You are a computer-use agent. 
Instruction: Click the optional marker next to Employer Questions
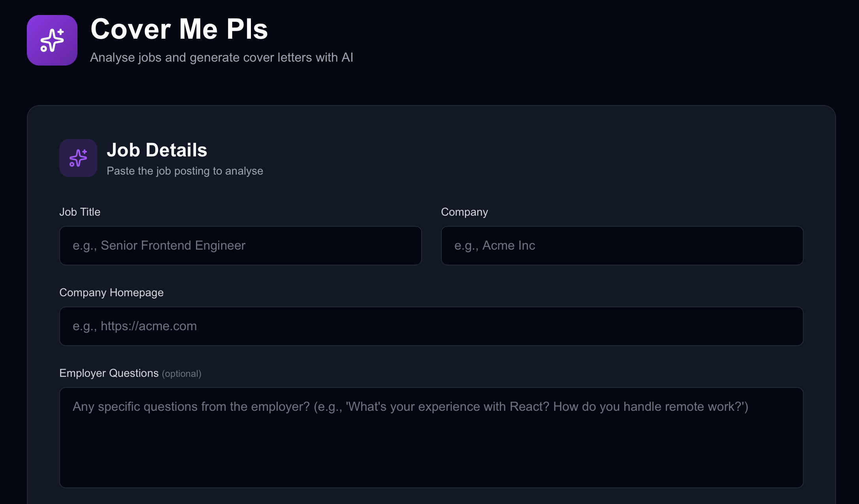pos(181,373)
